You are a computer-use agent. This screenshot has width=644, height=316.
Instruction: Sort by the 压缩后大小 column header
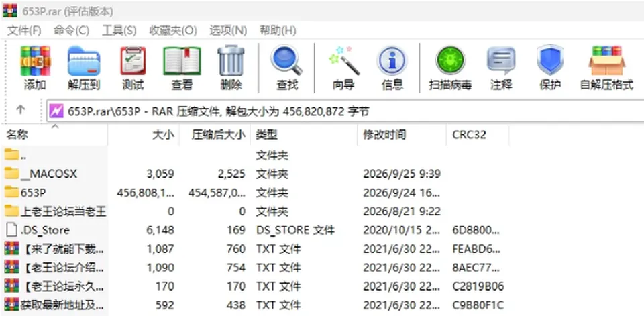tap(215, 135)
